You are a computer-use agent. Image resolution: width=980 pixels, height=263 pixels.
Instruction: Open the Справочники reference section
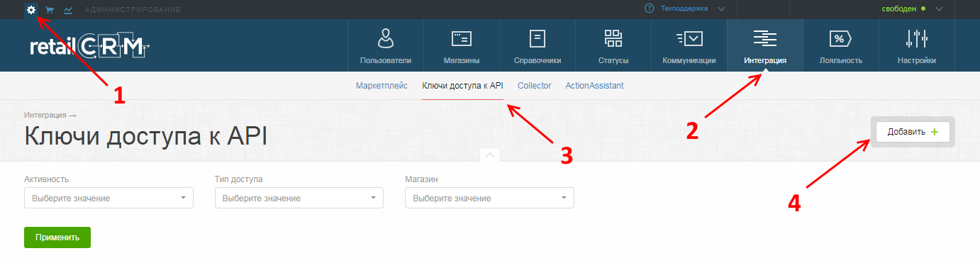point(538,46)
